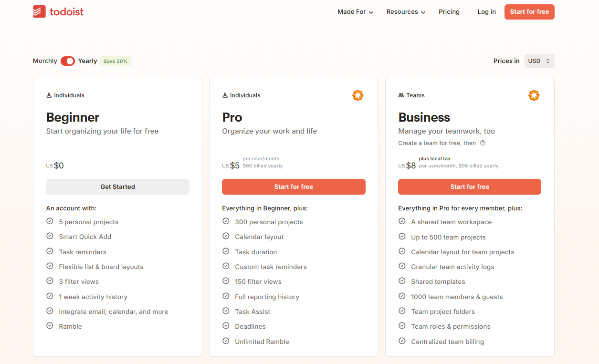Click the check icon beside "5 personal projects"

coord(50,221)
